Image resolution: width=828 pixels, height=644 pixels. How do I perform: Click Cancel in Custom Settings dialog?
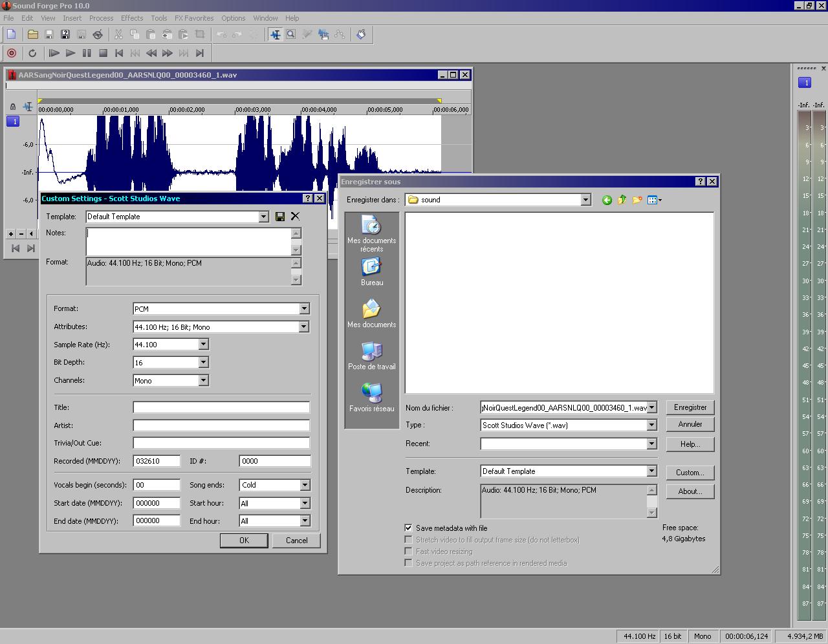point(296,541)
